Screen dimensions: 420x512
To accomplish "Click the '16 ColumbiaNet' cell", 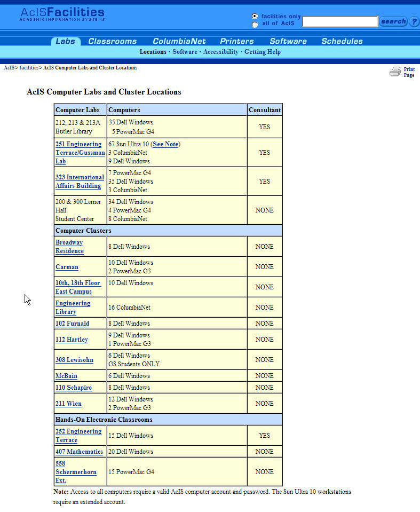I will coord(177,308).
